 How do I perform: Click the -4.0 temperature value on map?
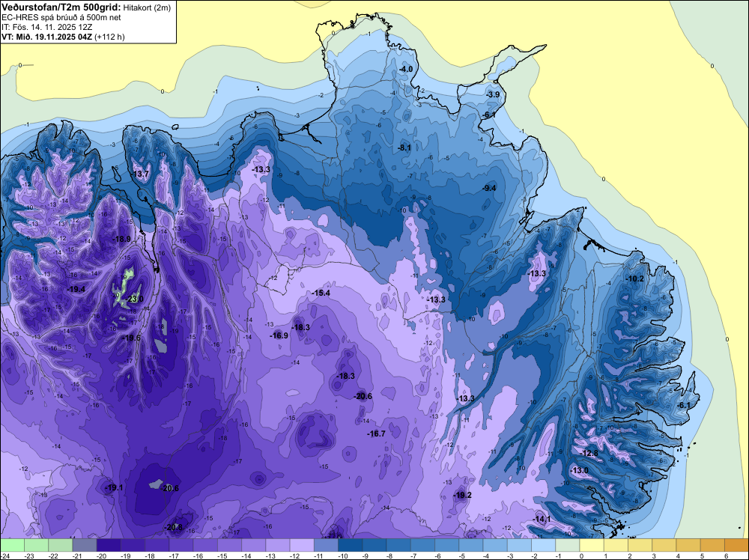(x=405, y=69)
